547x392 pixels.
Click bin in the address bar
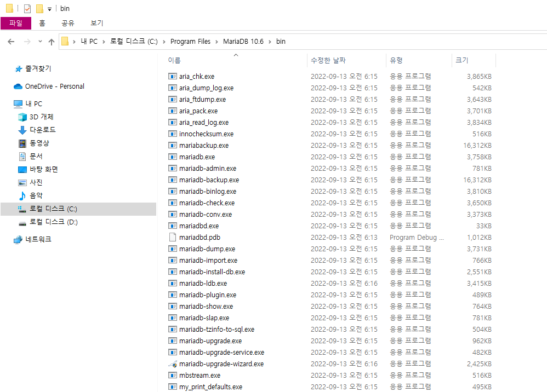click(281, 42)
